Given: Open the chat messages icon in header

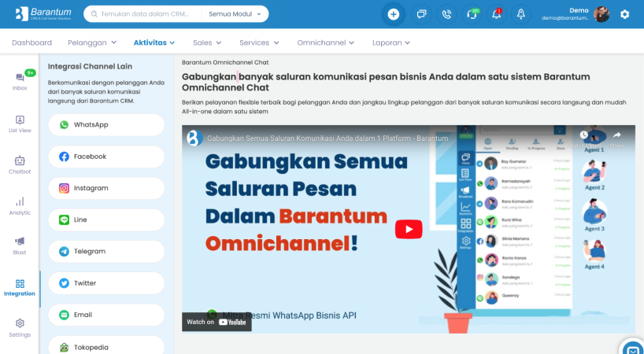Looking at the screenshot, I should [x=421, y=14].
